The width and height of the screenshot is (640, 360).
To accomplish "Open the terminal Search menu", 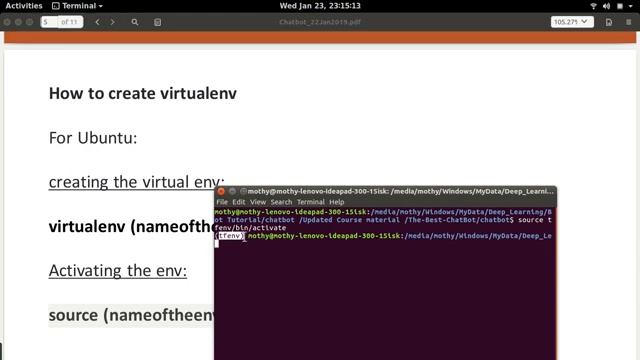I will pos(281,202).
